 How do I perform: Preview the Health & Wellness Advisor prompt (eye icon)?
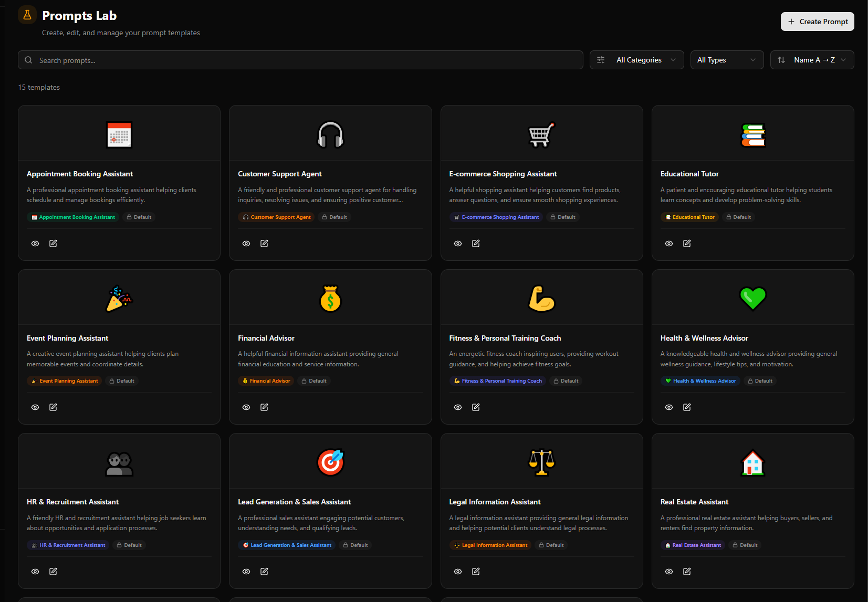point(669,407)
